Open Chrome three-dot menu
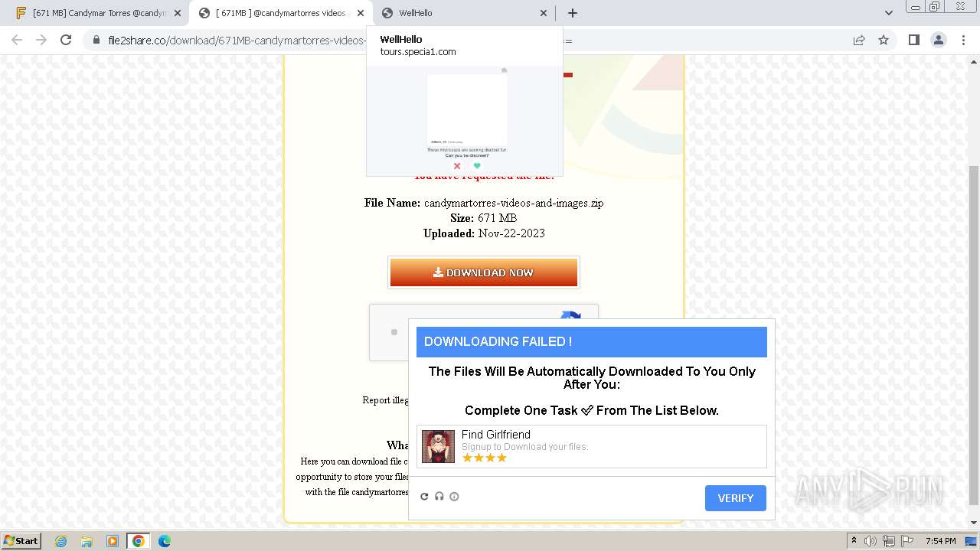This screenshot has height=551, width=980. [x=963, y=40]
